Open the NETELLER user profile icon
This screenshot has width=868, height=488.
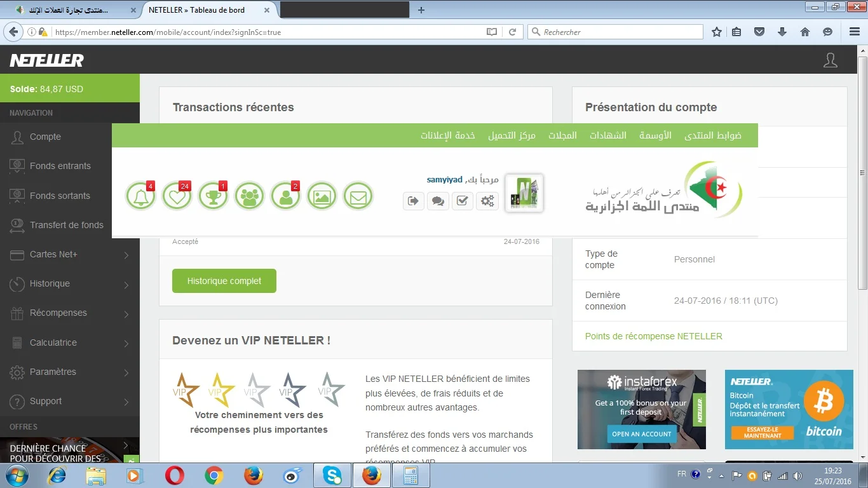pyautogui.click(x=830, y=60)
